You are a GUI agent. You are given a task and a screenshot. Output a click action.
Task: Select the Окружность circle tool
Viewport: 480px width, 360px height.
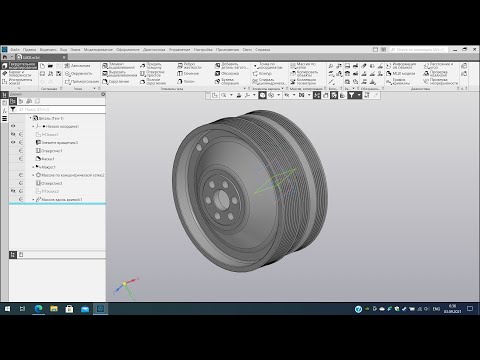[78, 74]
